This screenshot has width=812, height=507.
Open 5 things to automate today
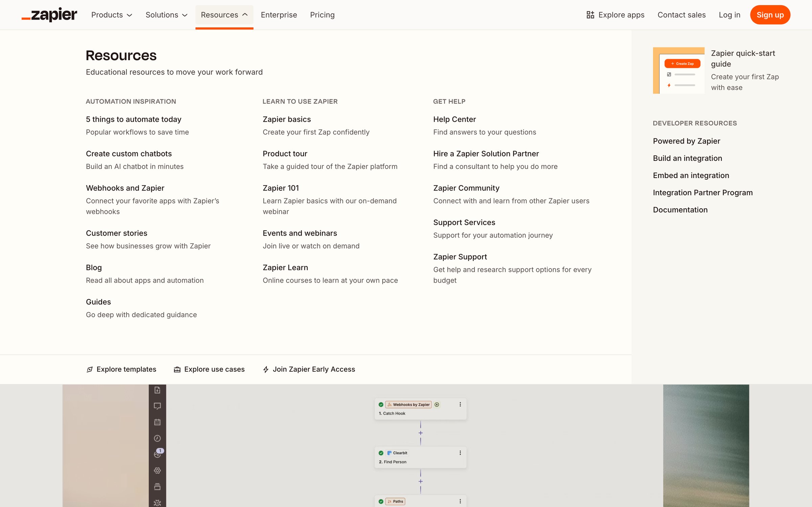point(134,119)
